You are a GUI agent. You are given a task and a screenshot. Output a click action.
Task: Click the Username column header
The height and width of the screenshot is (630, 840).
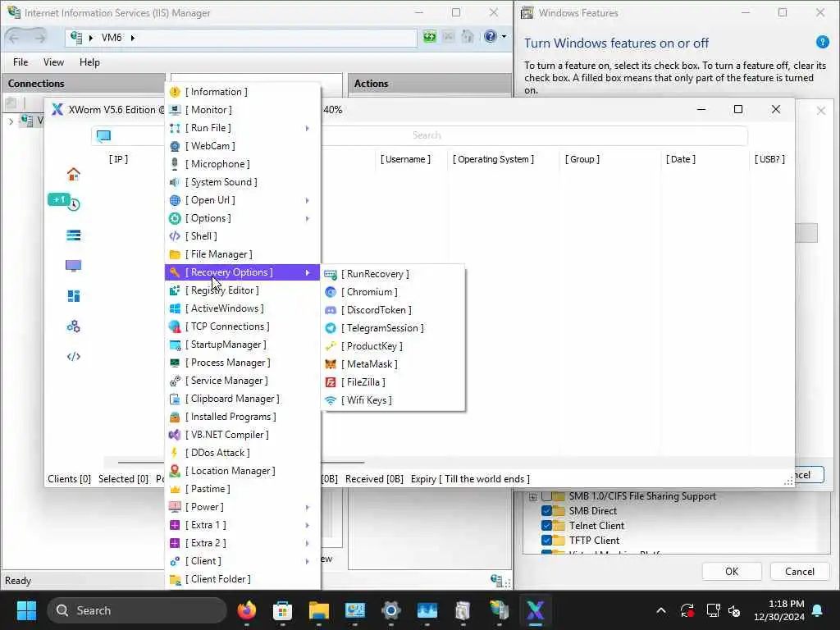(405, 159)
